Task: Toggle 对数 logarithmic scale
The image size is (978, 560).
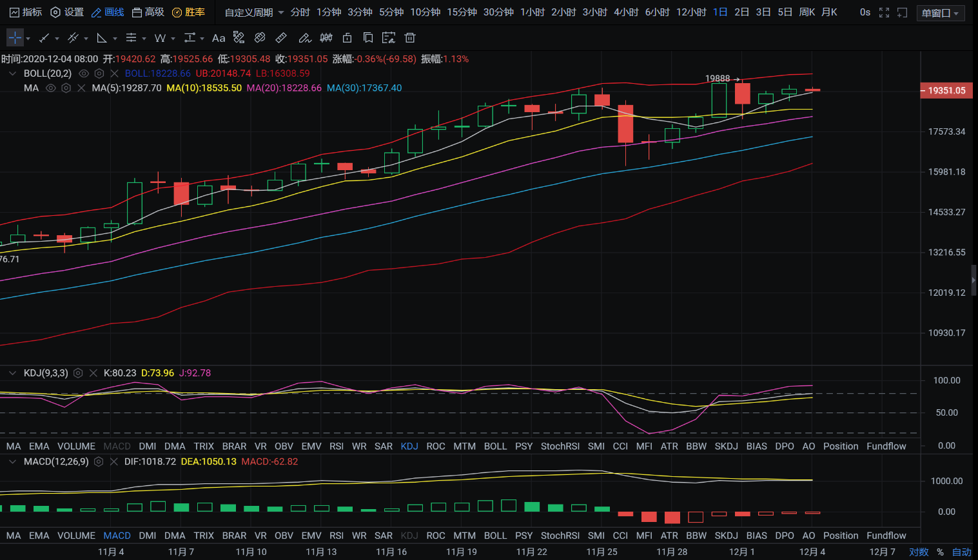Action: pyautogui.click(x=919, y=552)
